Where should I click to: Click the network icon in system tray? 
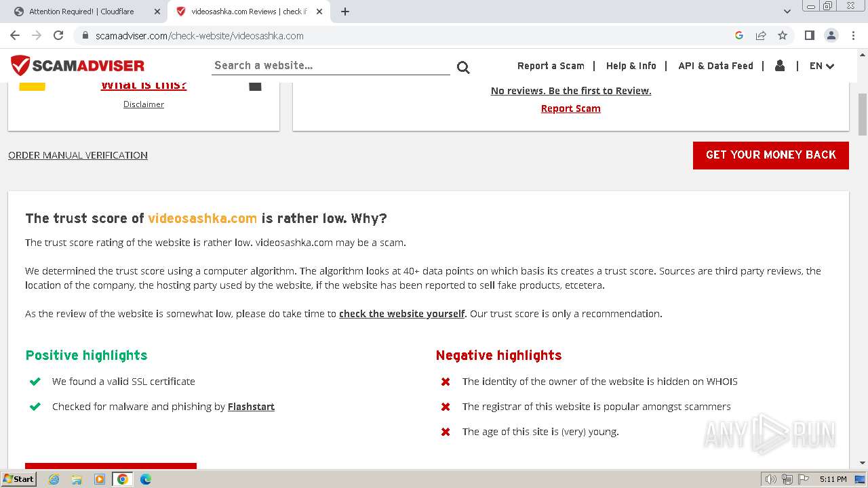787,479
